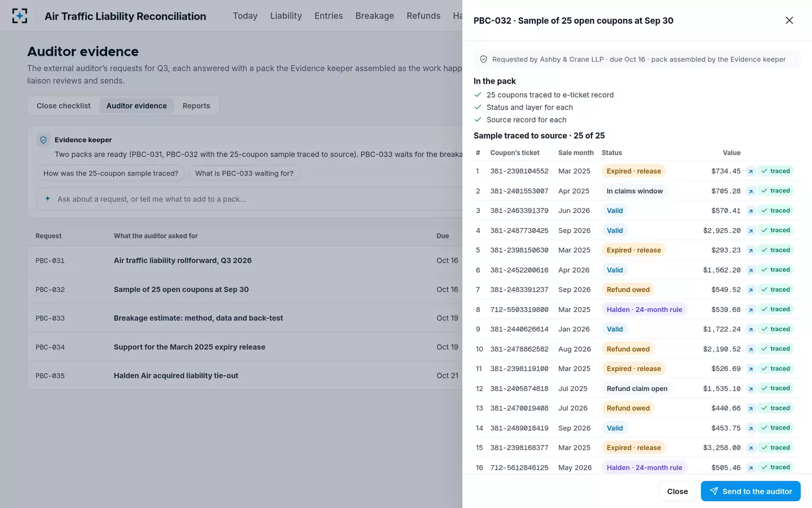
Task: Open source link for ticket 381-2489018419
Action: pos(751,428)
